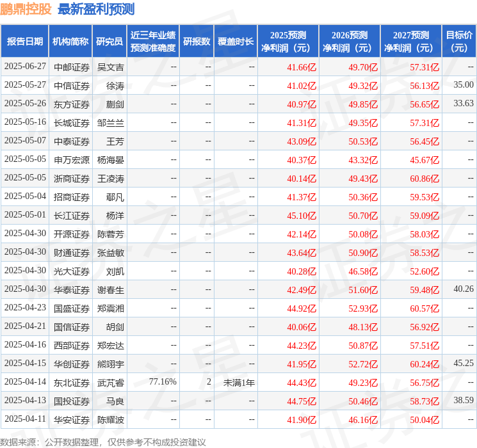Viewport: 477px width, 448px height.
Task: Select the 光大证券 institution cell
Action: pos(72,271)
